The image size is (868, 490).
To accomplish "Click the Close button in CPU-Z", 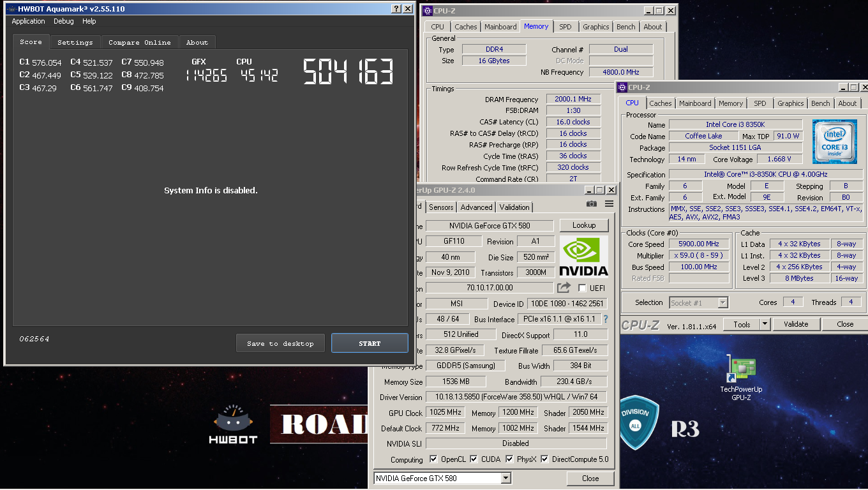I will 845,324.
